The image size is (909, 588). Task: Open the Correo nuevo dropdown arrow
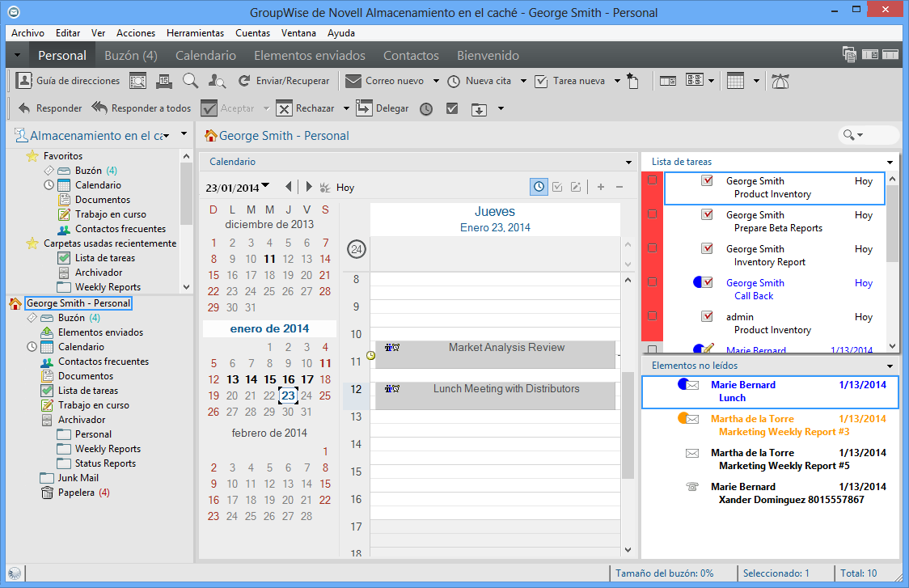pos(436,81)
